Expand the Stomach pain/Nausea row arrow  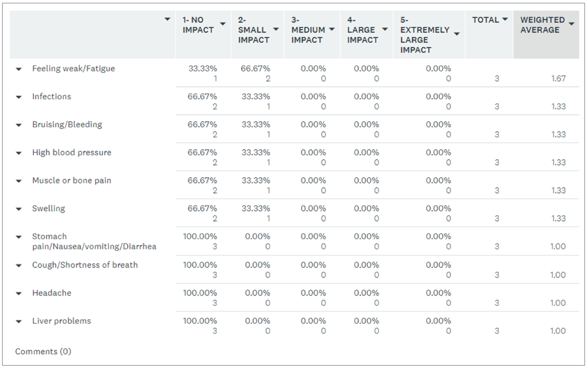click(19, 237)
